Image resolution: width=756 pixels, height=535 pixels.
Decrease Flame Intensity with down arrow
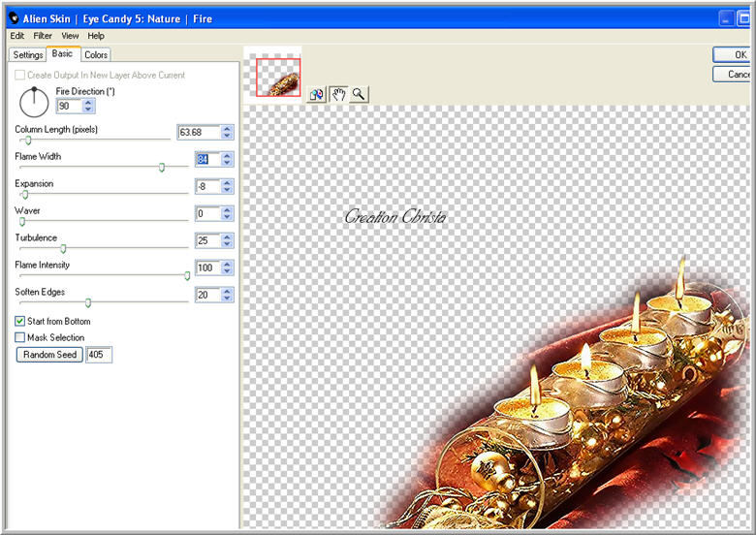tap(227, 270)
